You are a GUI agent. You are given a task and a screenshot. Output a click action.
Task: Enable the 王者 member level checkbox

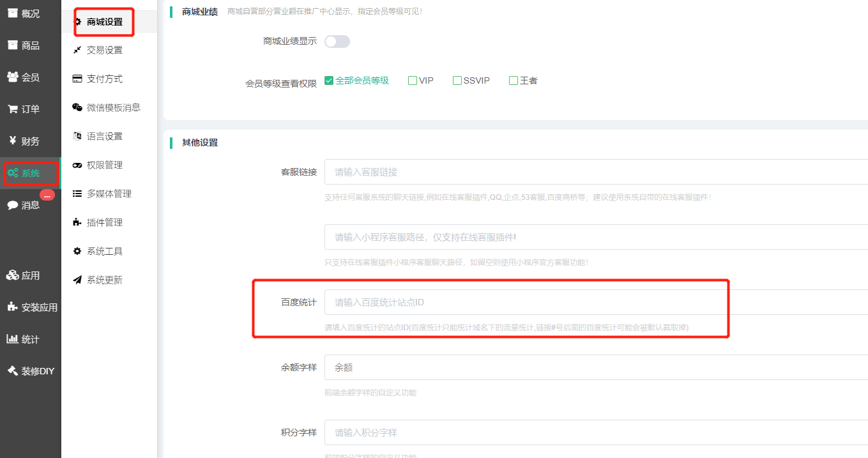coord(513,80)
